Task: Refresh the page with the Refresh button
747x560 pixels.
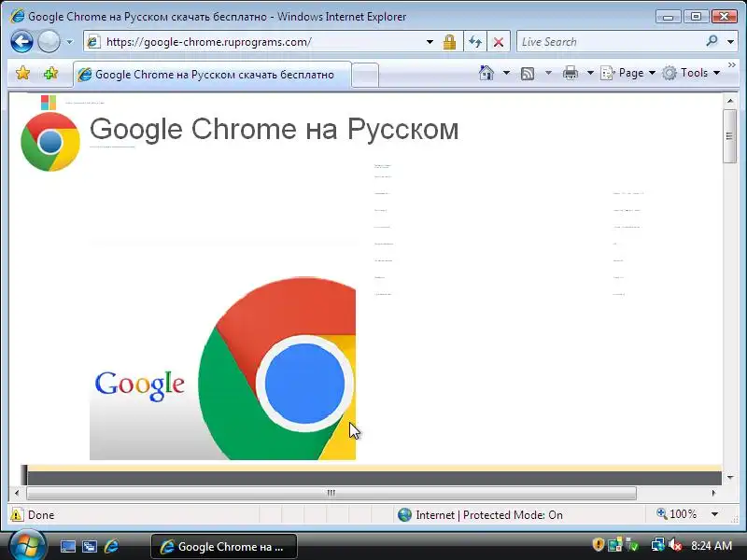Action: click(x=475, y=42)
